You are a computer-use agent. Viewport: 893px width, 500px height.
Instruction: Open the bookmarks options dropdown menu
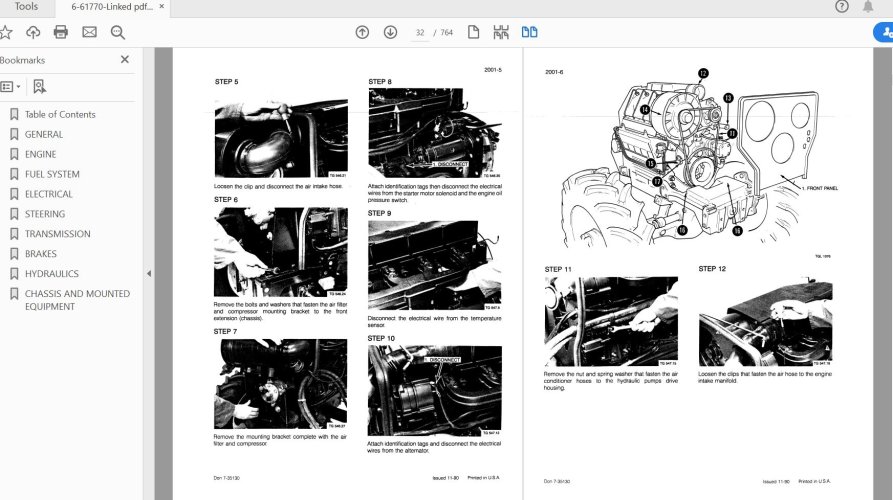(x=11, y=87)
